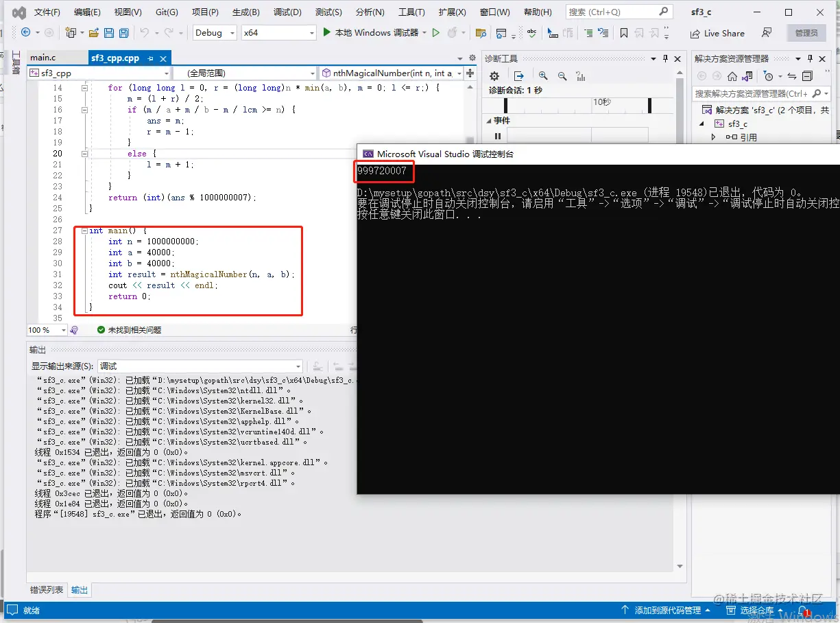The height and width of the screenshot is (623, 840).
Task: Click the new project icon in toolbar
Action: (70, 32)
